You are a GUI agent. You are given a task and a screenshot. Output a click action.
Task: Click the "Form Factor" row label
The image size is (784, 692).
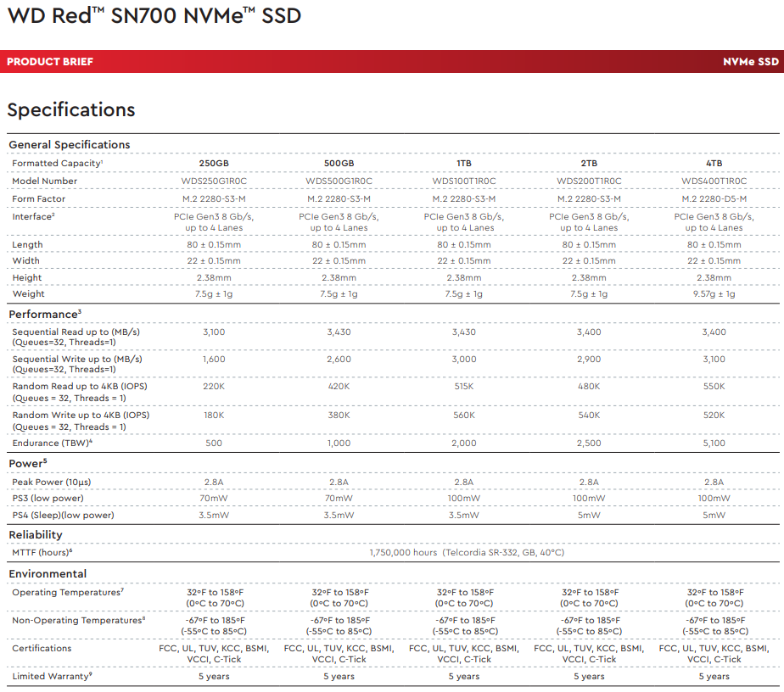[x=38, y=198]
